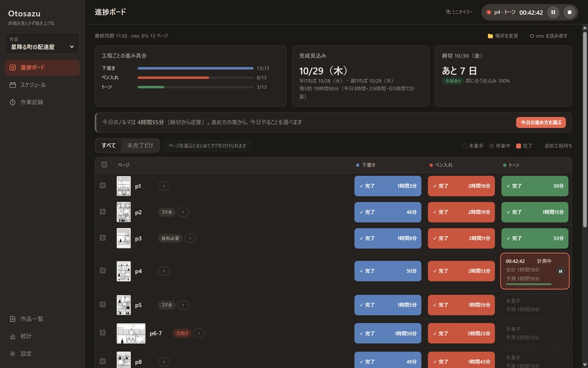
Task: Open 作業記録 via its clock icon
Action: (13, 102)
